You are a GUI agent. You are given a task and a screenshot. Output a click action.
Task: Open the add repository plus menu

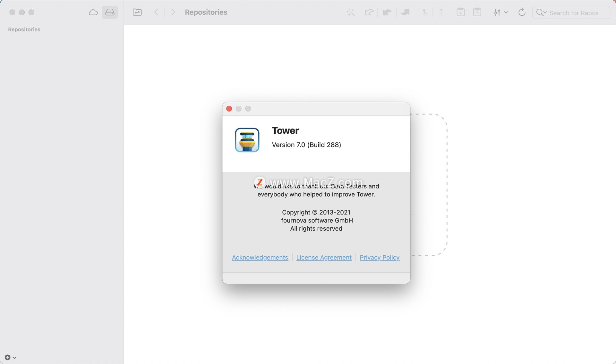(x=10, y=357)
